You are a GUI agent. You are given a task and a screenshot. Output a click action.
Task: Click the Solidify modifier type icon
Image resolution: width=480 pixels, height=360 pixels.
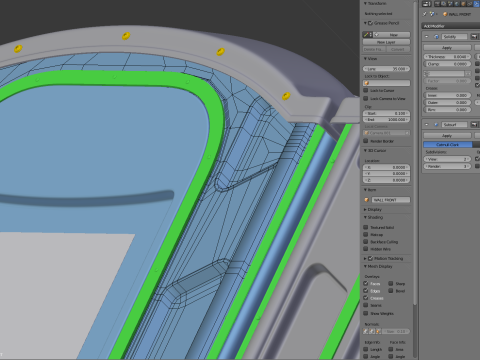(x=436, y=37)
